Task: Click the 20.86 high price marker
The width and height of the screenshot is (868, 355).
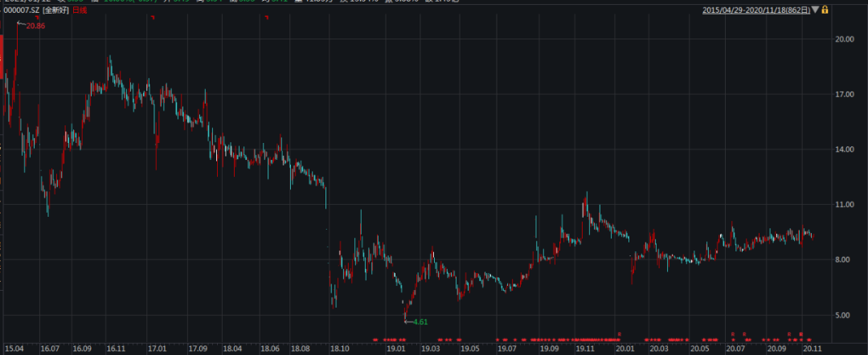Action: pos(35,27)
